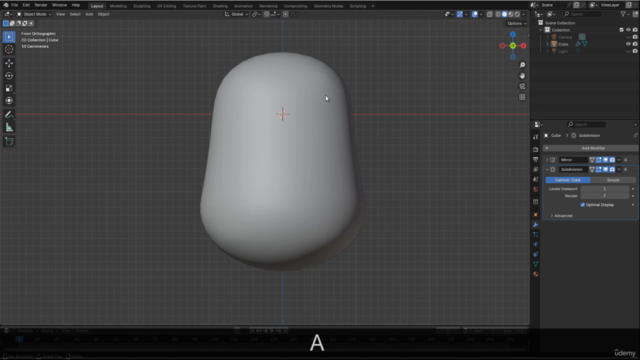Image resolution: width=640 pixels, height=360 pixels.
Task: Expand the Cube item in outliner
Action: click(x=547, y=44)
